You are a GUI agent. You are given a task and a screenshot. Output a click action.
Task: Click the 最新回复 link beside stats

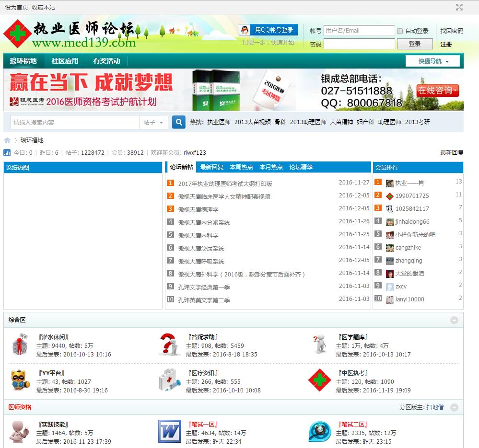pos(452,152)
